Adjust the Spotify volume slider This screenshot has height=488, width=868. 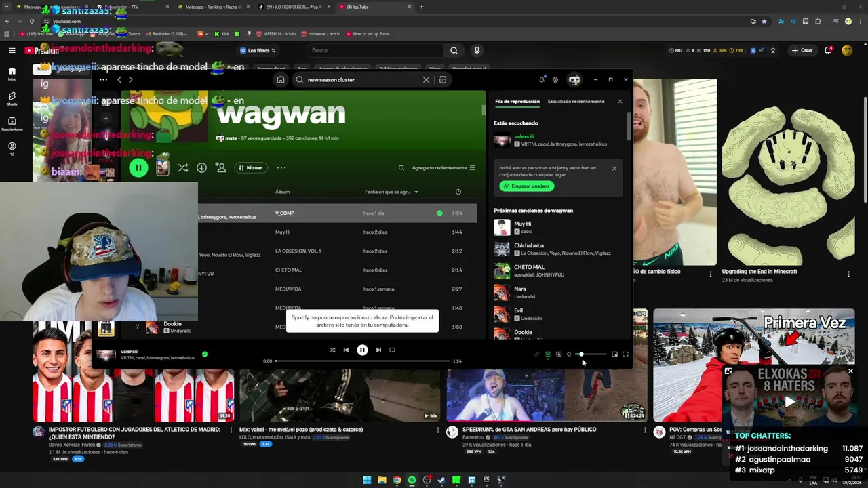(591, 354)
